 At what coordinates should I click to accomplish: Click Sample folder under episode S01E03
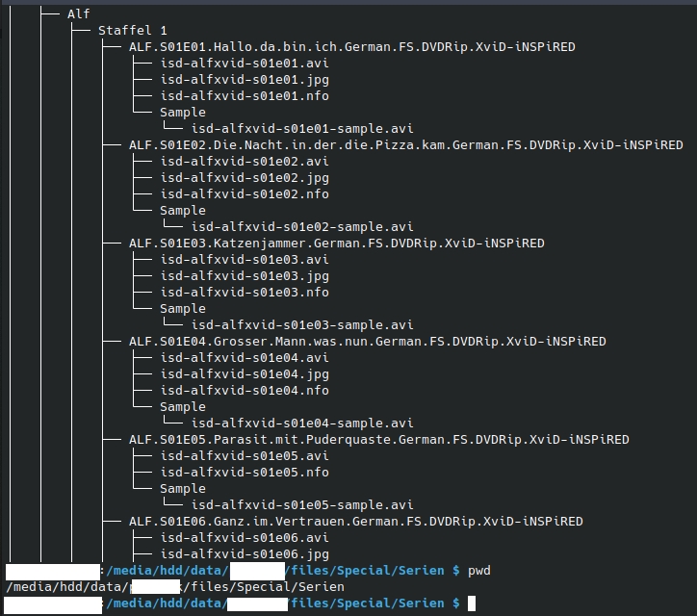(x=183, y=309)
